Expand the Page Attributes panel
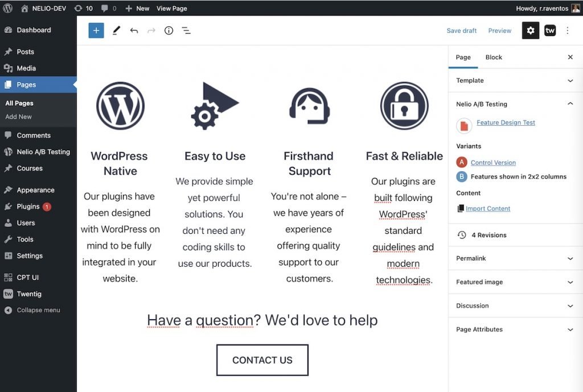The height and width of the screenshot is (392, 583). 515,329
